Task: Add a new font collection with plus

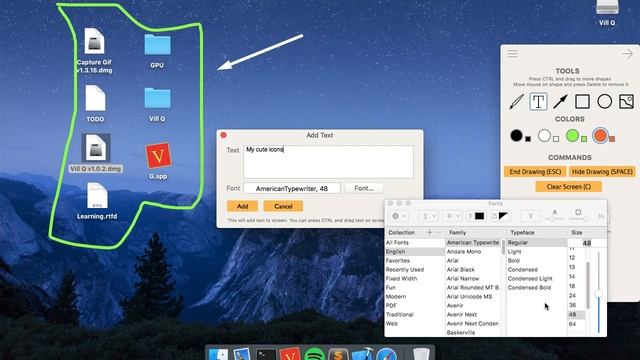Action: [x=429, y=232]
